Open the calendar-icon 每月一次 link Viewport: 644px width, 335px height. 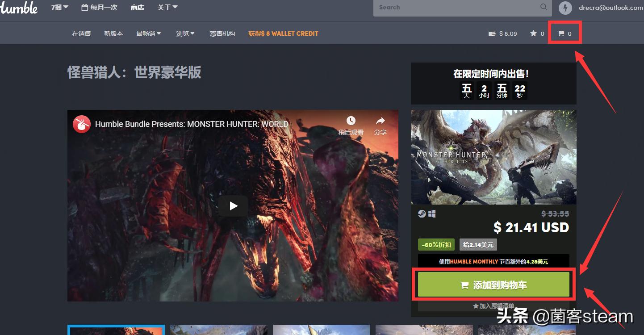point(99,7)
